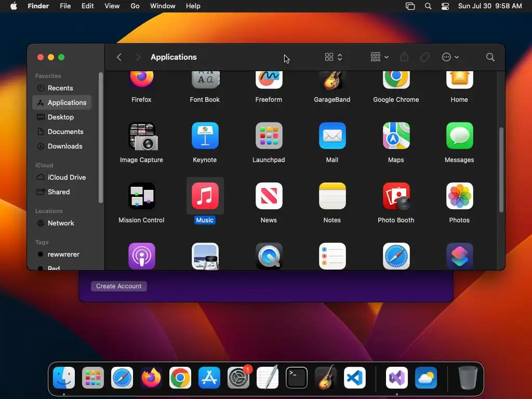Select the Messages app icon

pos(459,136)
